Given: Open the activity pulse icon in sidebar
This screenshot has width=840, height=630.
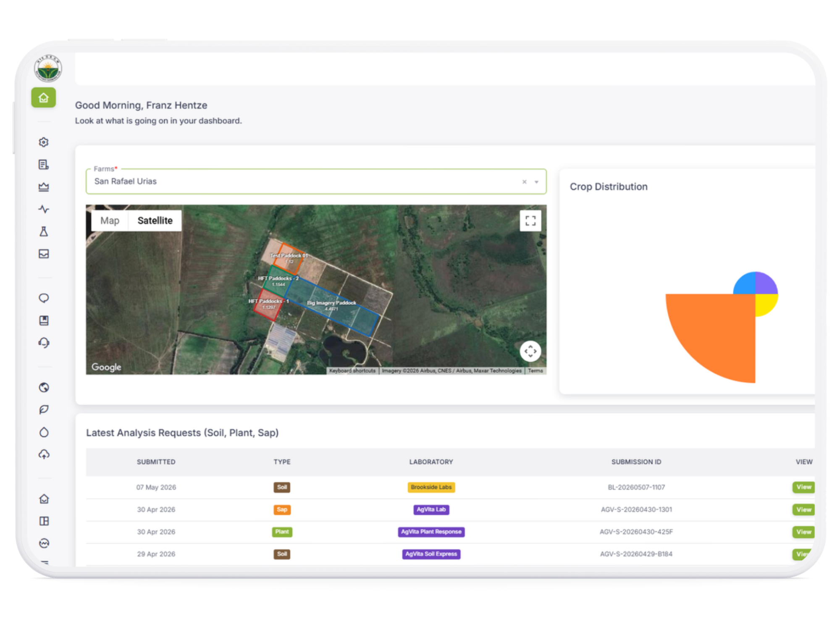Looking at the screenshot, I should tap(44, 209).
